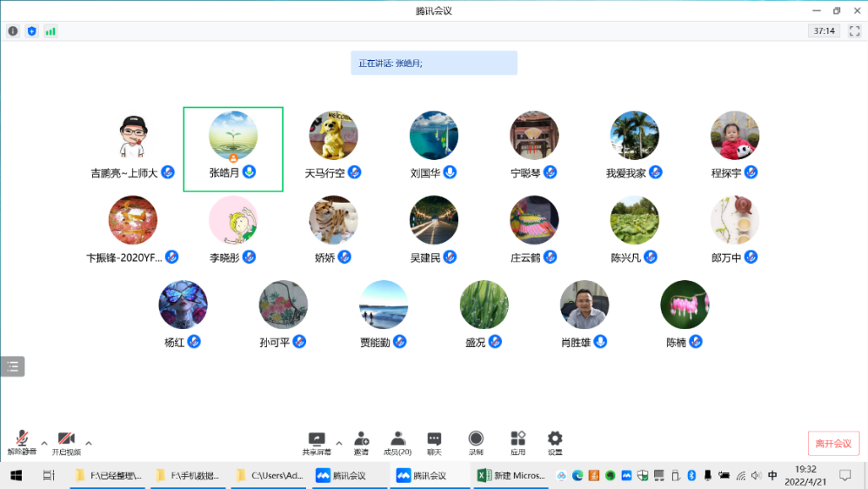Screen dimensions: 868x489
Task: Expand audio options arrow beside 解除静音
Action: point(44,442)
